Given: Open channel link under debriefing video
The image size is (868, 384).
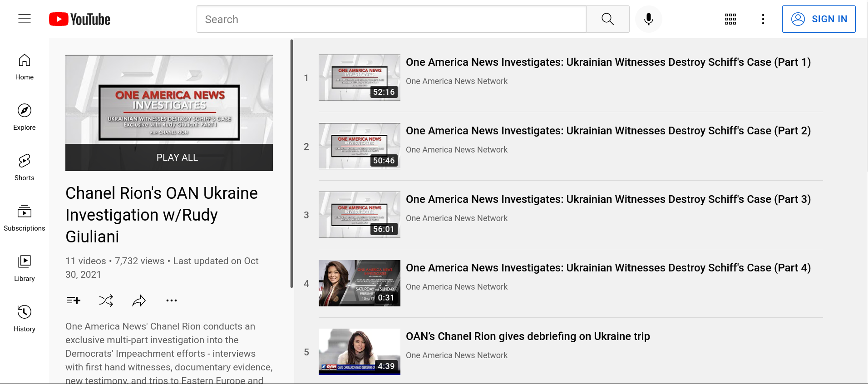Looking at the screenshot, I should (x=457, y=355).
